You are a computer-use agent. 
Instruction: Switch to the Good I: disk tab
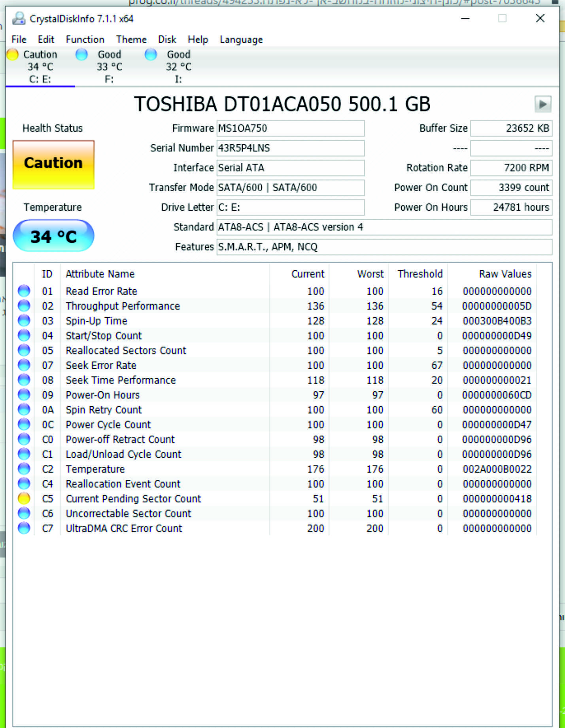pos(178,66)
